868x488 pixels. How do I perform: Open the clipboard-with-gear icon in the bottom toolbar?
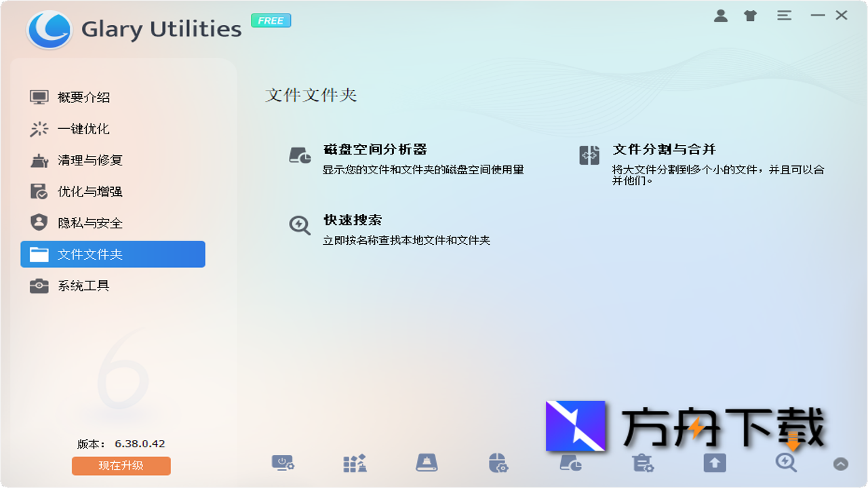pos(642,463)
